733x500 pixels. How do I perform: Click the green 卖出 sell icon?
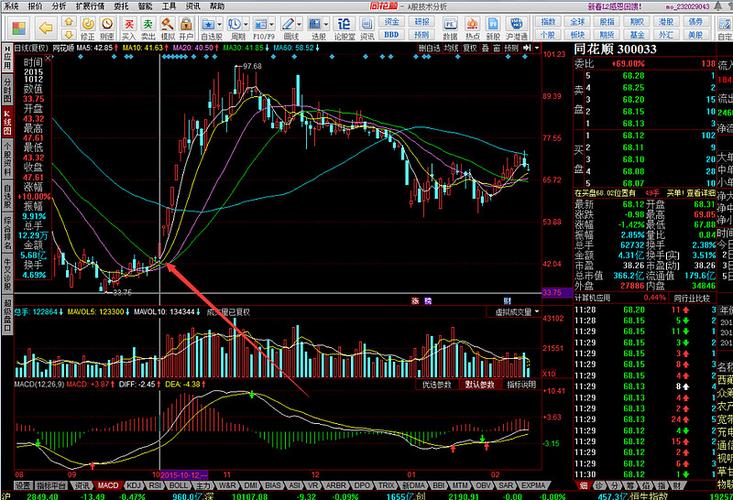[148, 24]
